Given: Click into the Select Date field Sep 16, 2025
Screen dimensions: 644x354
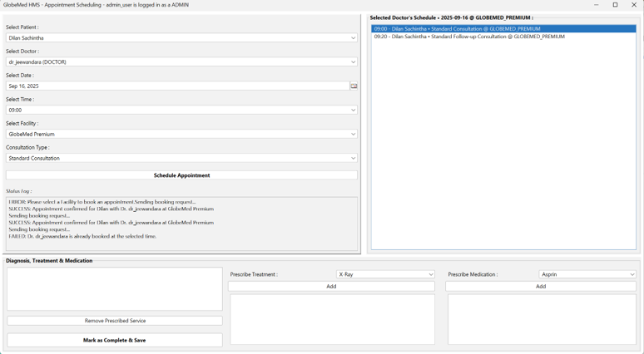Looking at the screenshot, I should (178, 86).
